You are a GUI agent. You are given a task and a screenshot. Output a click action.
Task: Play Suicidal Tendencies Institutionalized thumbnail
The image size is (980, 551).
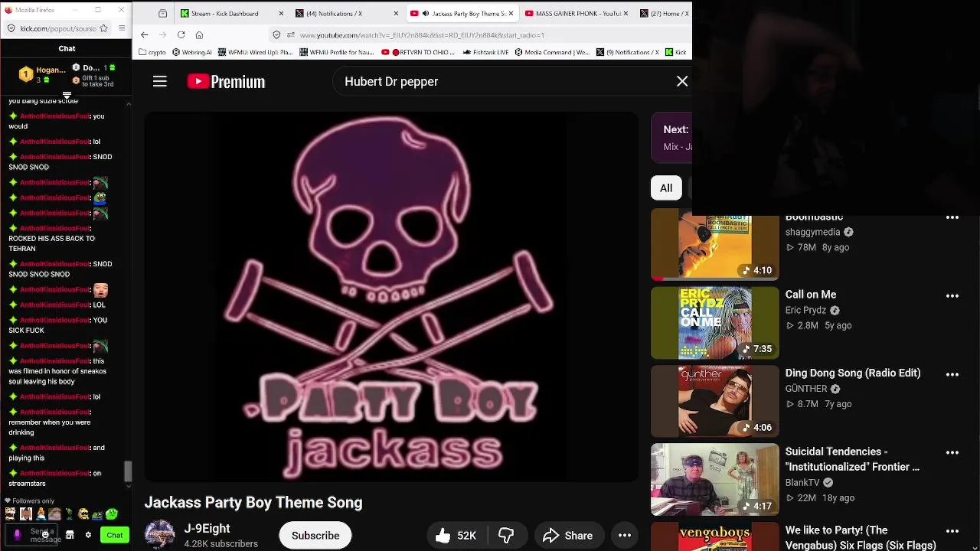(715, 480)
